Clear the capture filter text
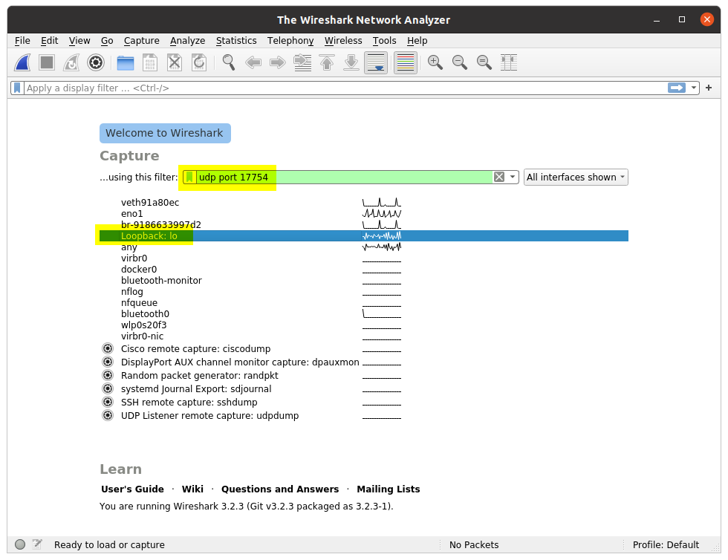This screenshot has height=560, width=728. pos(499,177)
